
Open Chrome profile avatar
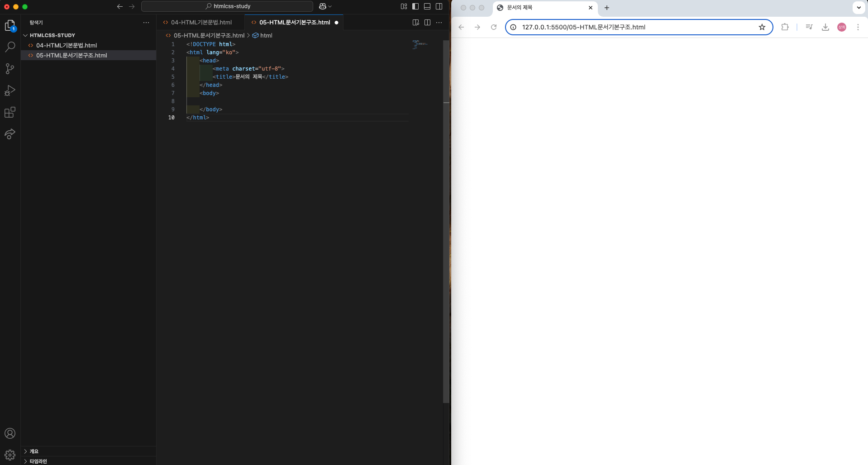click(x=842, y=27)
